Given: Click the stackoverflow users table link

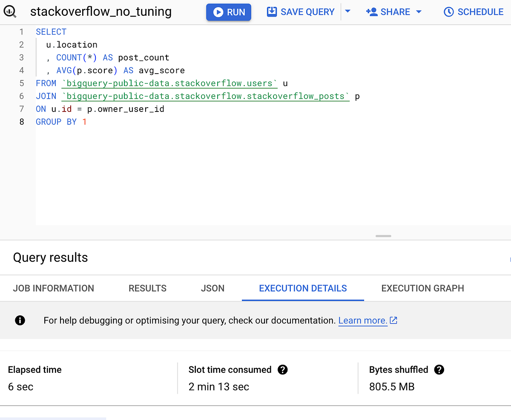Looking at the screenshot, I should [x=169, y=83].
